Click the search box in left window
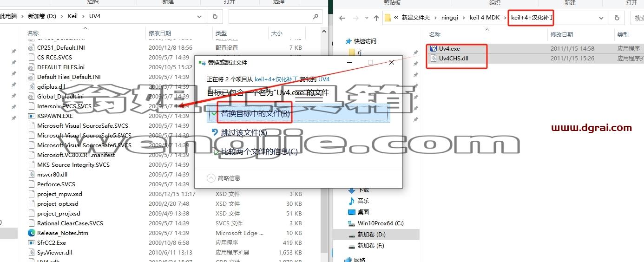 pyautogui.click(x=275, y=16)
